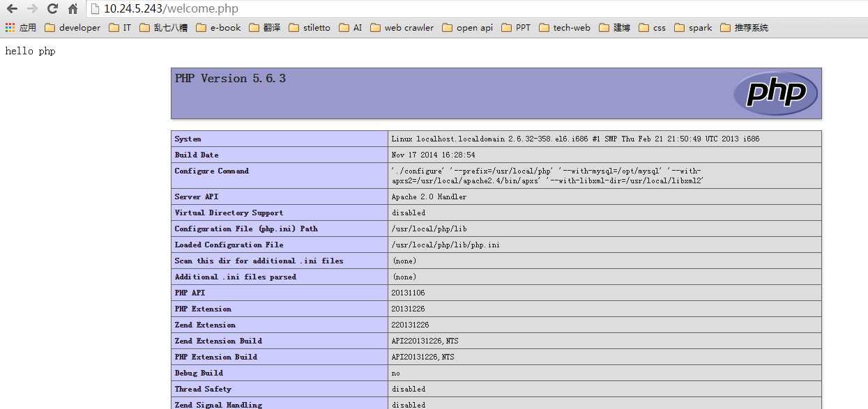
Task: Open the spark bookmark folder
Action: [694, 28]
